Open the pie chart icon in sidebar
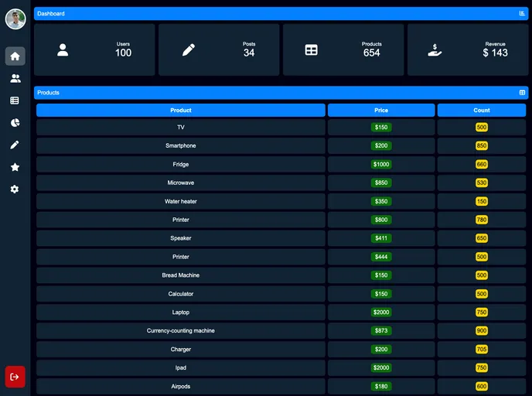This screenshot has height=396, width=532. 15,123
